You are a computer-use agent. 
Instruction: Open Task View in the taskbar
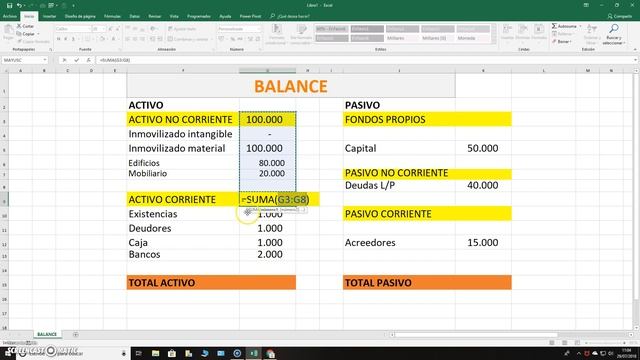click(x=138, y=353)
